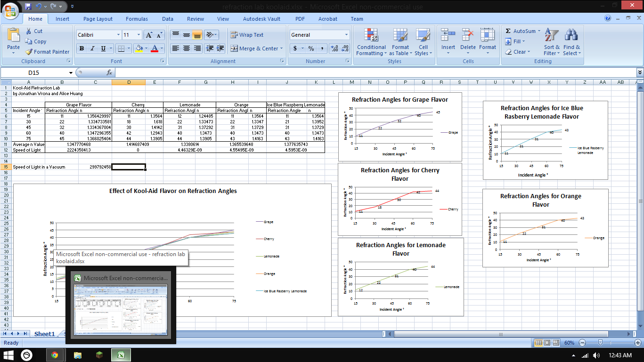
Task: Click the zoom slider handle
Action: 600,343
